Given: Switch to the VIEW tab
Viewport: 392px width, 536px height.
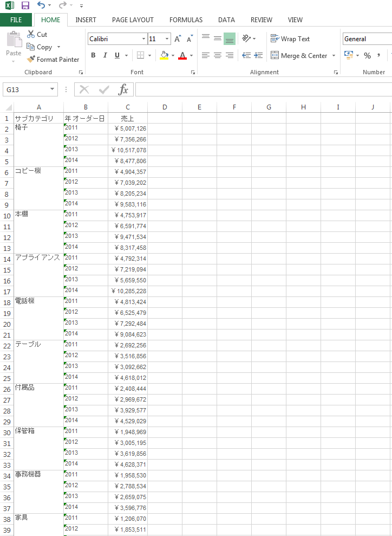Looking at the screenshot, I should click(295, 20).
